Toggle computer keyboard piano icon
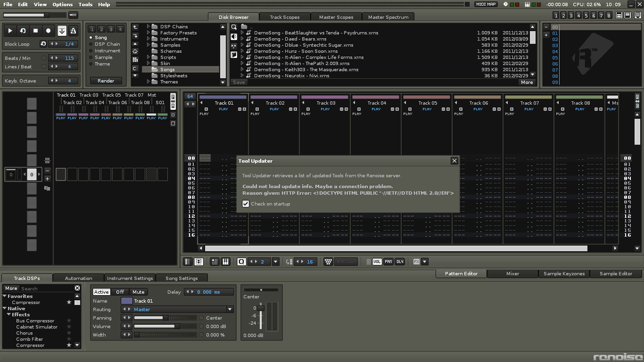The image size is (644, 362). [x=225, y=262]
